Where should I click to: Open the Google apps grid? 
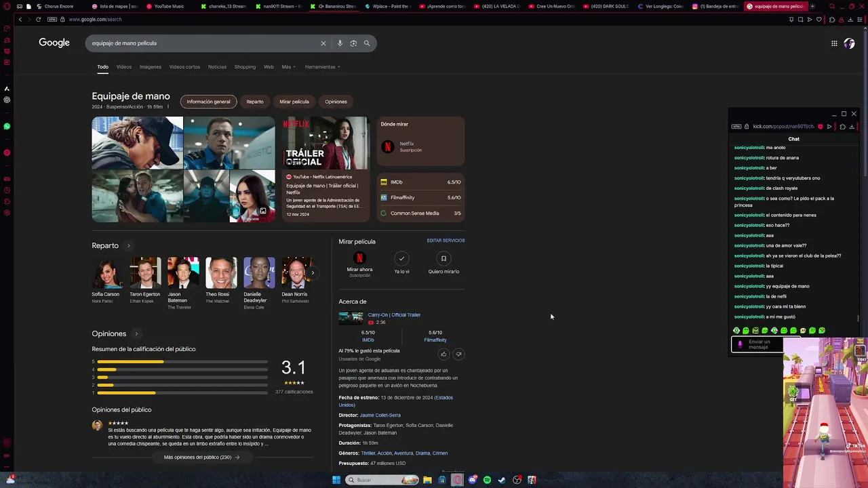[x=834, y=43]
